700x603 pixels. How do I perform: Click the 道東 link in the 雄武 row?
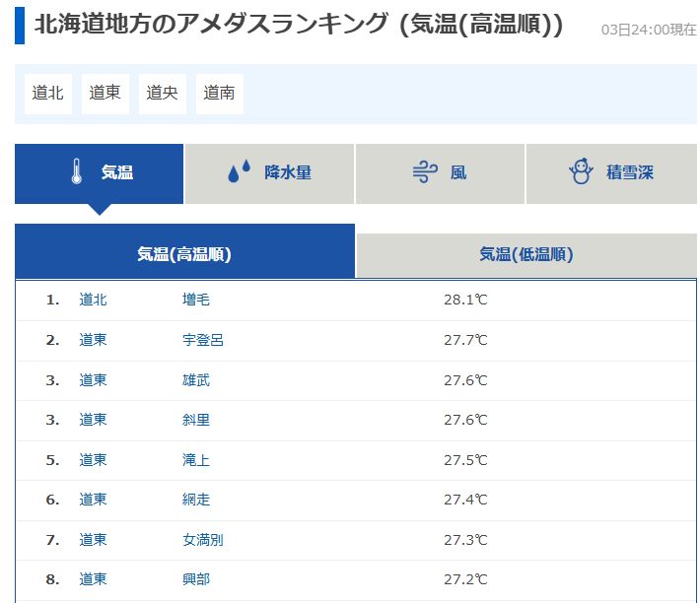[94, 380]
